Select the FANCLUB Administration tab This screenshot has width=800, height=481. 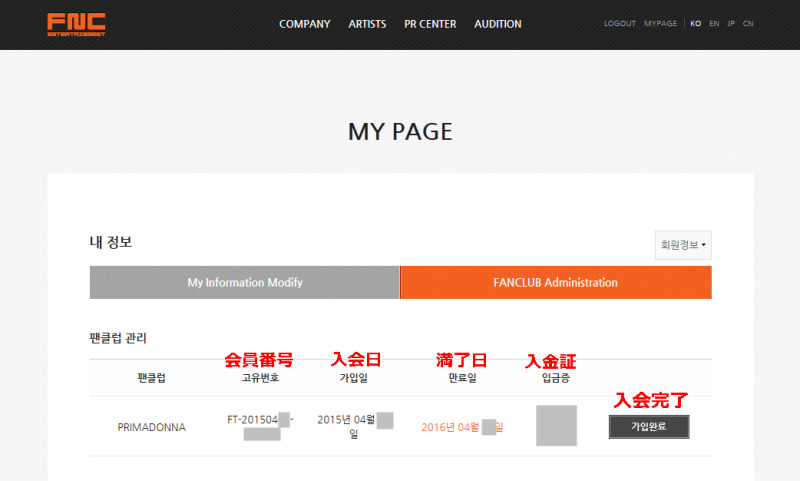[x=555, y=283]
